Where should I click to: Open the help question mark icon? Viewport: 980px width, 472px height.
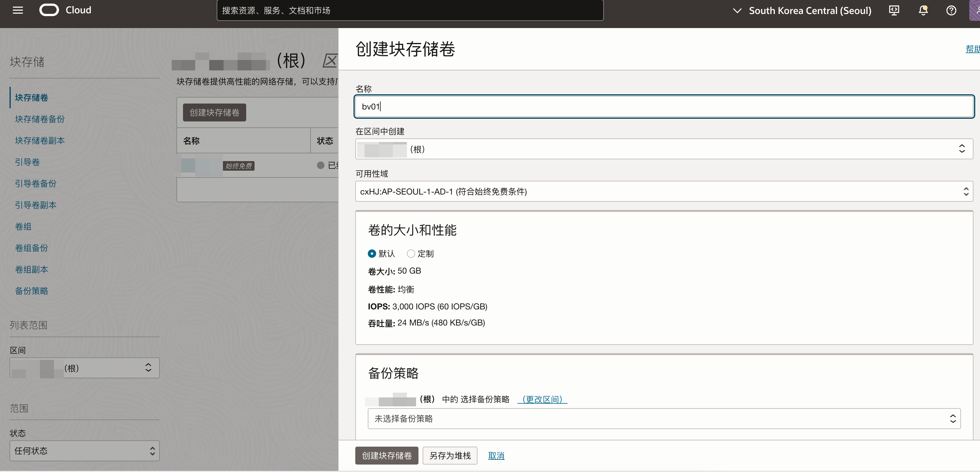pyautogui.click(x=951, y=10)
